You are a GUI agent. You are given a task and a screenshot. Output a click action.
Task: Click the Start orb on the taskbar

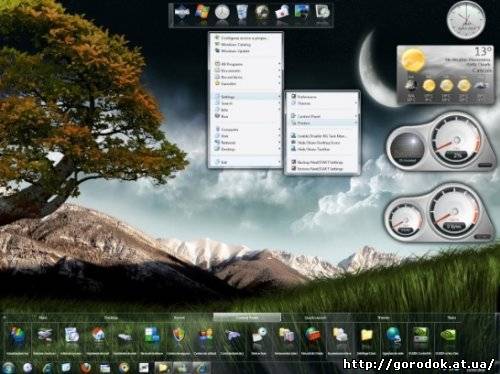click(x=9, y=368)
